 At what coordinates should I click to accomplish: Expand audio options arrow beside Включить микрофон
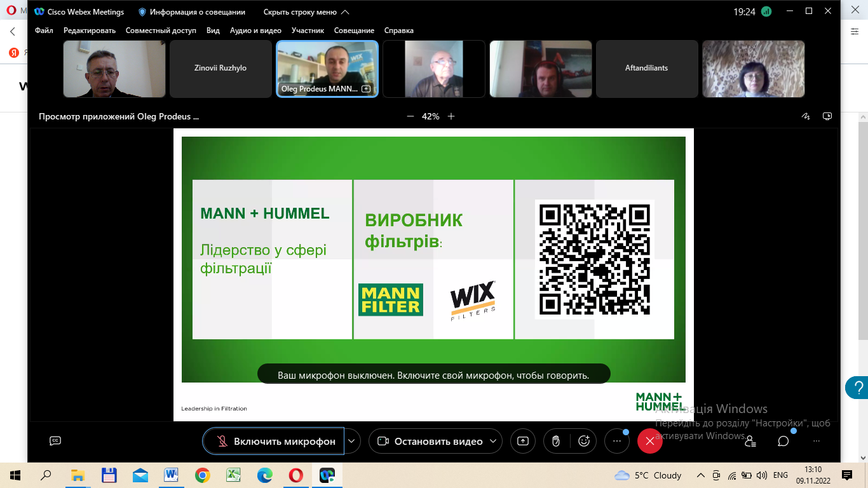pos(353,441)
